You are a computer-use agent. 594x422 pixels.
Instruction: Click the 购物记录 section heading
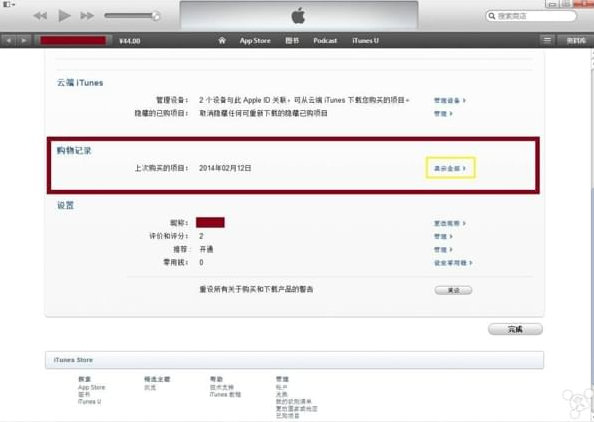pyautogui.click(x=74, y=150)
